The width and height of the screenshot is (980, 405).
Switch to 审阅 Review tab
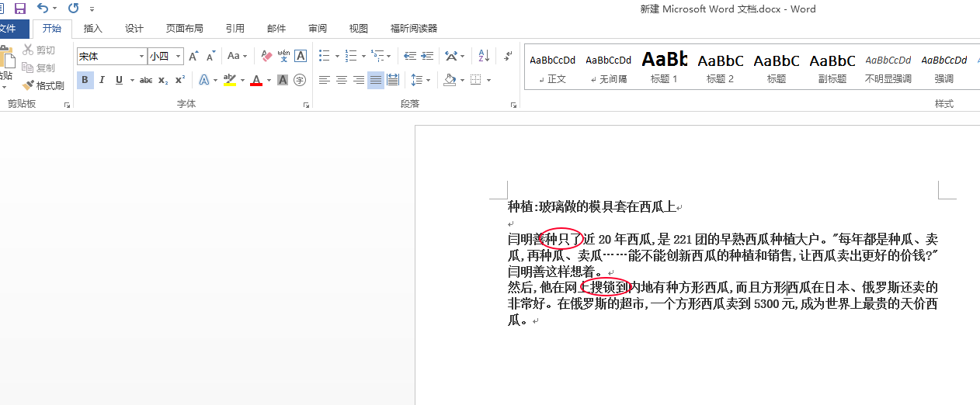[x=318, y=29]
